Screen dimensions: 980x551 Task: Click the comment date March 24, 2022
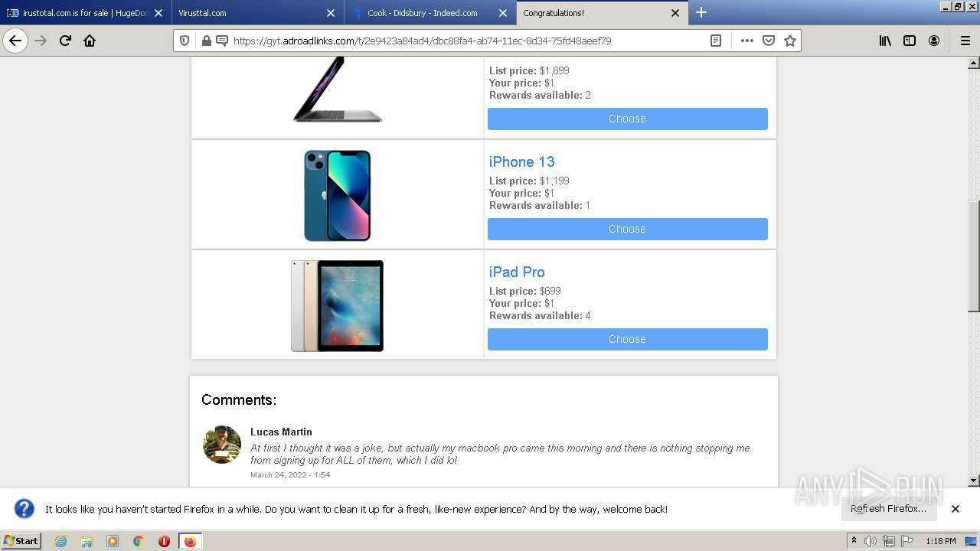pos(290,474)
